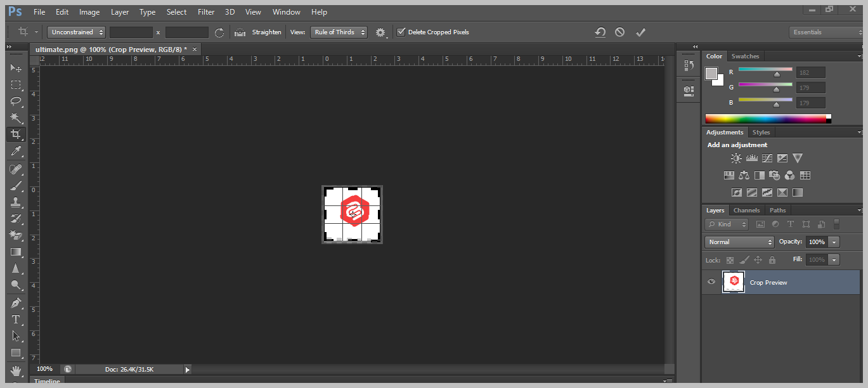Open the Essentials workspace dropdown

point(827,32)
